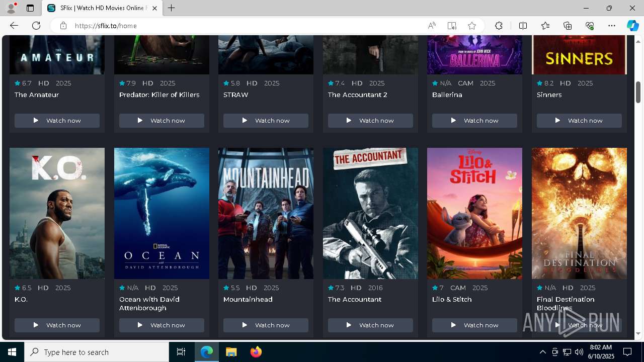Watch K.O. now
Screen dimensions: 644x362
click(57, 325)
